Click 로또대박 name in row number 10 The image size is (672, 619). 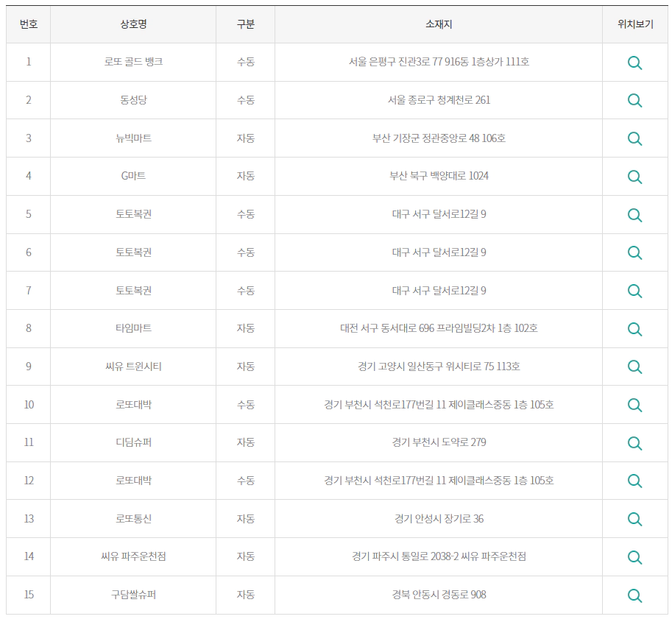pos(133,404)
